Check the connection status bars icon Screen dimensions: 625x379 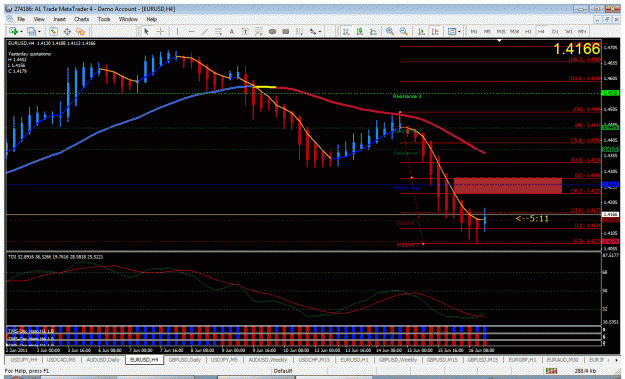[551, 371]
